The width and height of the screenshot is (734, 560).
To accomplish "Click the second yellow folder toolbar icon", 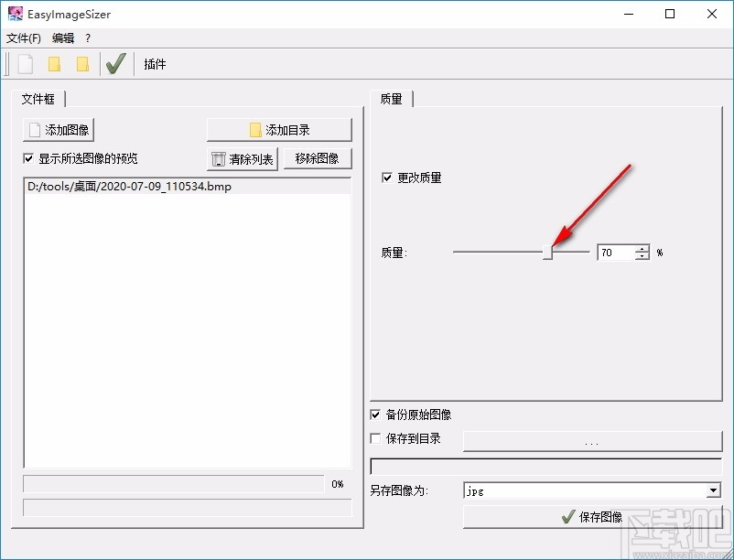I will click(83, 63).
